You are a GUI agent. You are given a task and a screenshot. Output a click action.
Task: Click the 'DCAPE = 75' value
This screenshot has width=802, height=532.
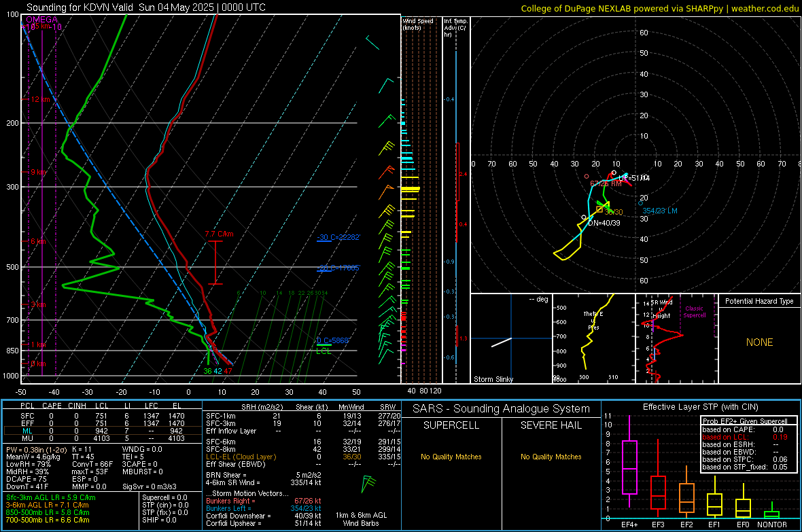27,479
